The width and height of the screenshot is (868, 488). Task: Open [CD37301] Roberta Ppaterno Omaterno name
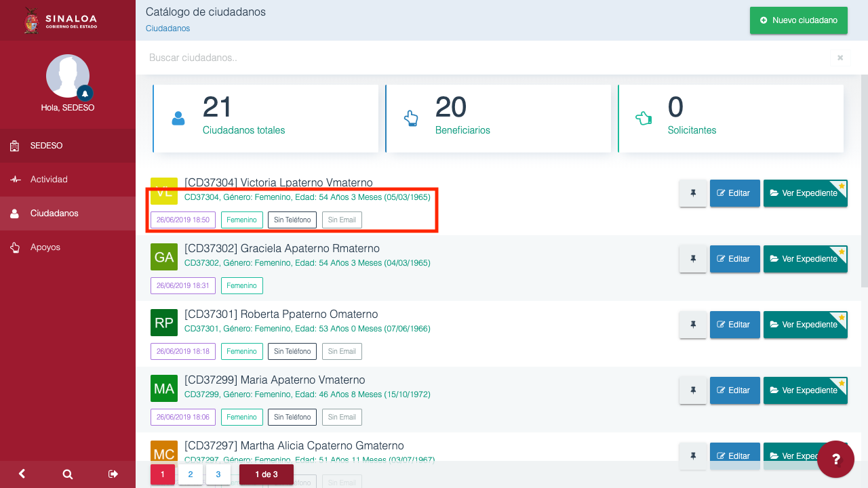coord(281,314)
